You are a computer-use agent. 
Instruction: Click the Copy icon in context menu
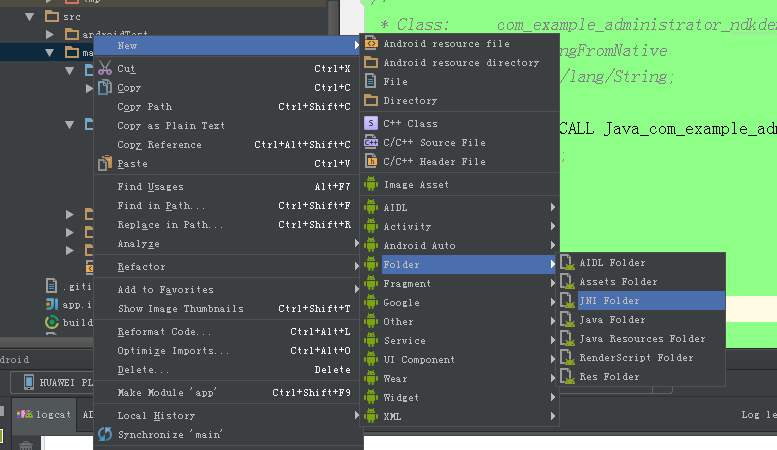(x=105, y=88)
